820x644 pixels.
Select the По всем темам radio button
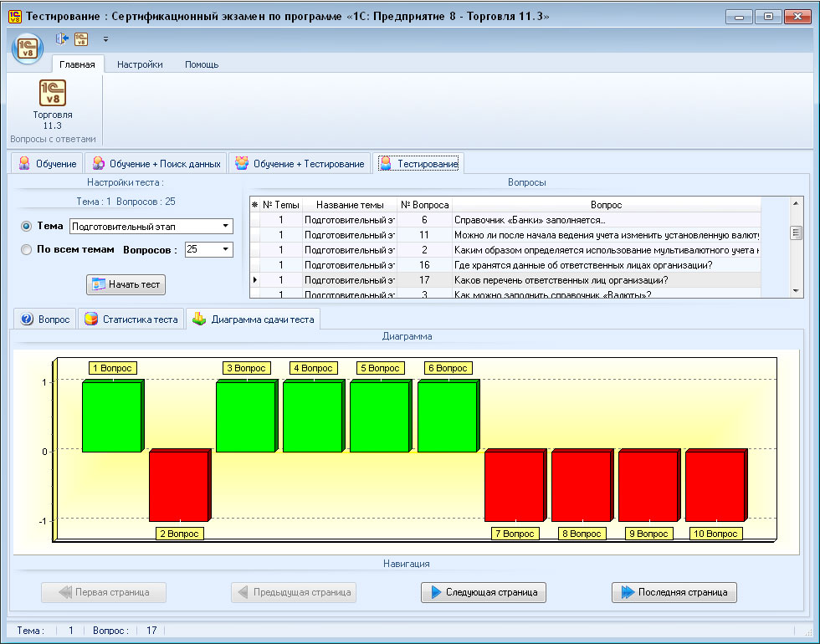(26, 249)
